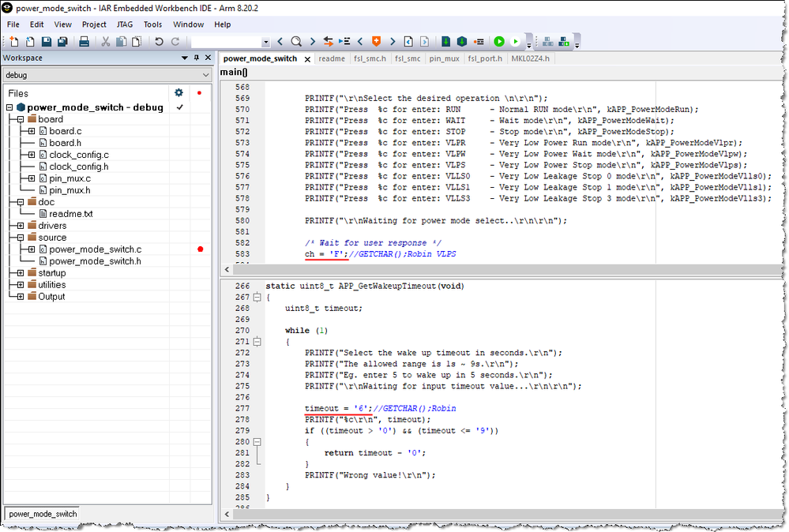Image resolution: width=789 pixels, height=532 pixels.
Task: Select power_mode_switch.h in workspace tree
Action: click(95, 261)
